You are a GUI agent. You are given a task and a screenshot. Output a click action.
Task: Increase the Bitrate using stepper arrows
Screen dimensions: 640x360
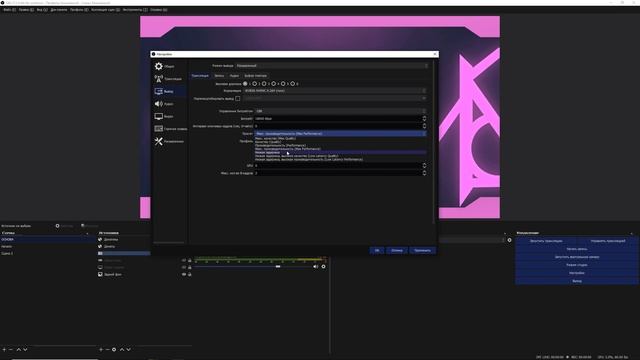[424, 117]
